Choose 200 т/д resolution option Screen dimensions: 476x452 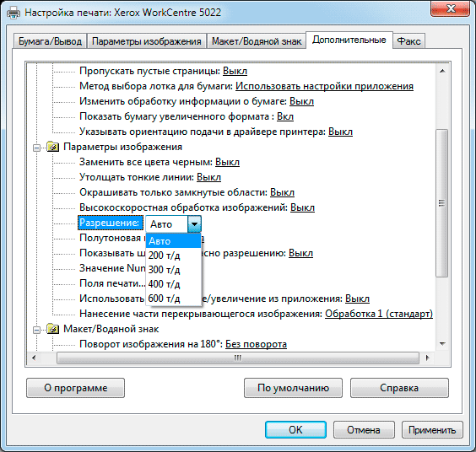tap(173, 256)
